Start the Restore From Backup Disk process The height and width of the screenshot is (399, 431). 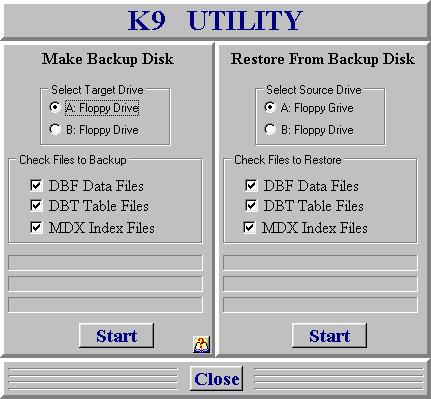click(x=329, y=335)
